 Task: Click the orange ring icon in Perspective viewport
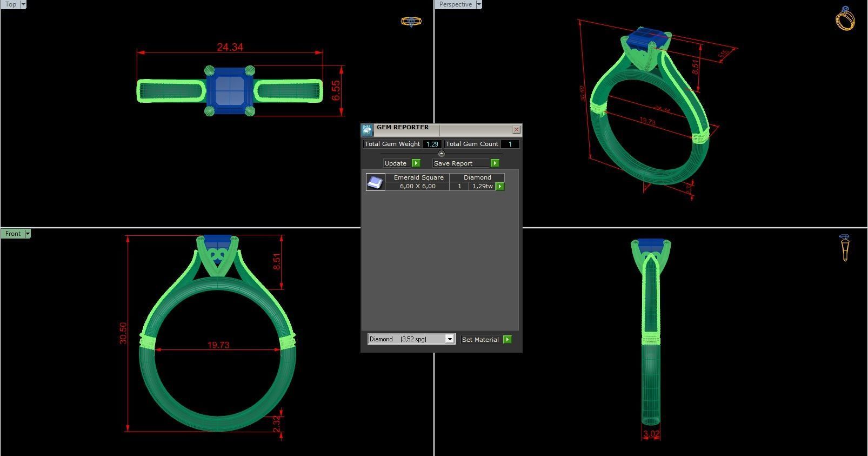(845, 19)
